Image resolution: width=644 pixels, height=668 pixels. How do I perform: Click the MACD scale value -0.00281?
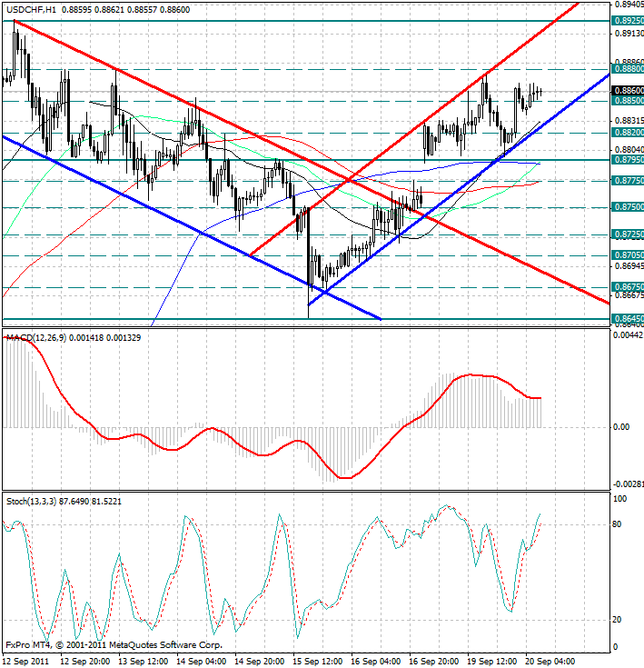[628, 484]
